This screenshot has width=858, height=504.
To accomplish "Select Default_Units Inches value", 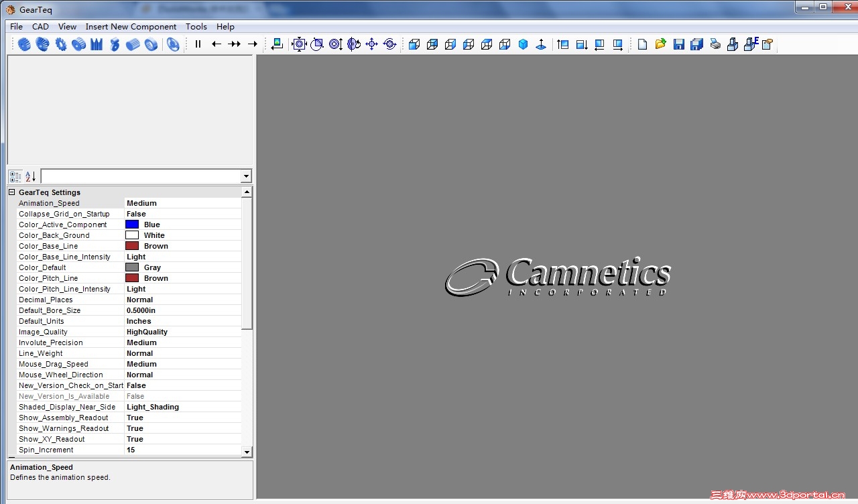I will tap(182, 321).
